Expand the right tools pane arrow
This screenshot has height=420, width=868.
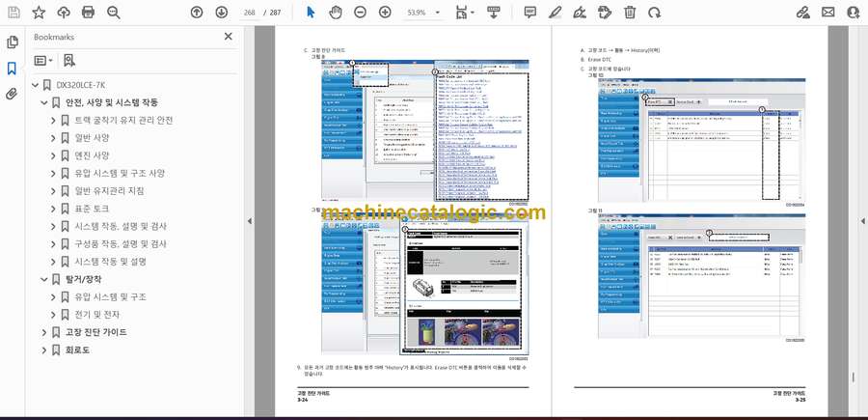tap(862, 221)
